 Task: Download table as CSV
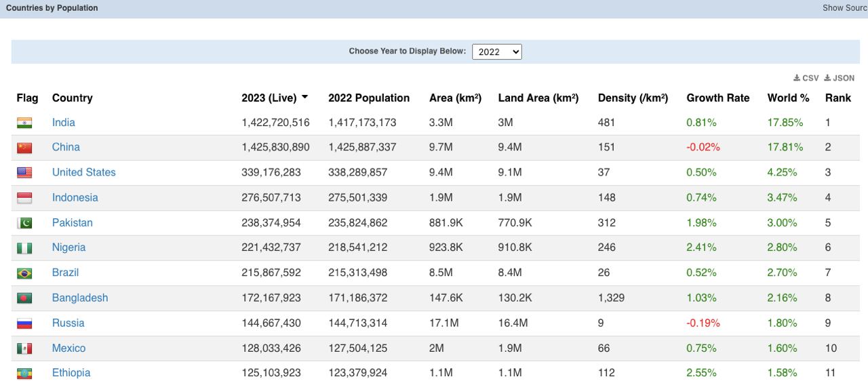pos(806,78)
